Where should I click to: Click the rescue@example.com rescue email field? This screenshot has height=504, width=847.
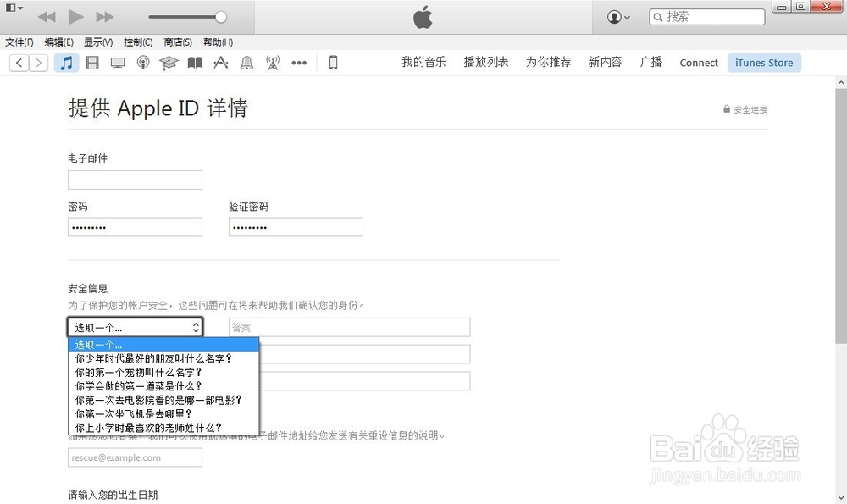pos(135,457)
